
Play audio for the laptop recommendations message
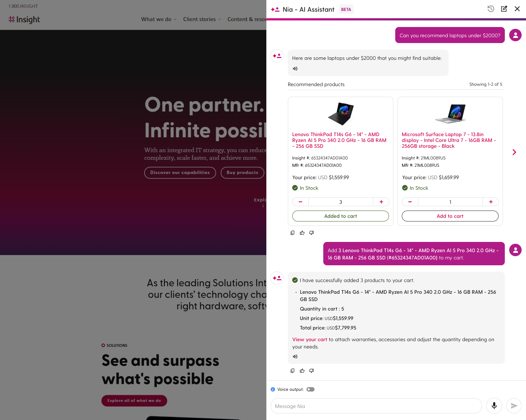[x=295, y=69]
